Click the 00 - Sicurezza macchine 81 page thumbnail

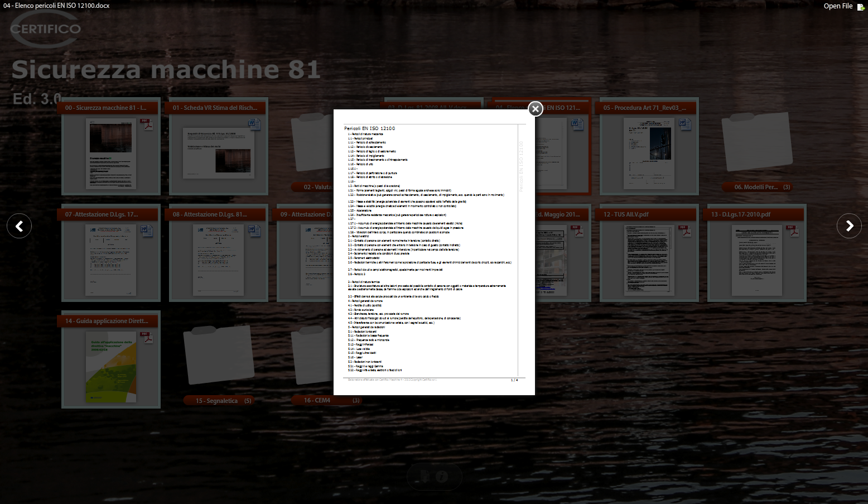110,153
